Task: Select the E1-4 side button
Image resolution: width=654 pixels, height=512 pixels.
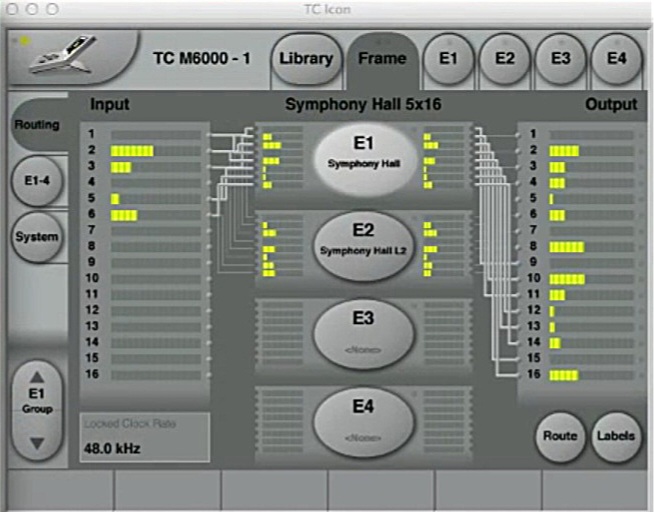Action: coord(37,181)
